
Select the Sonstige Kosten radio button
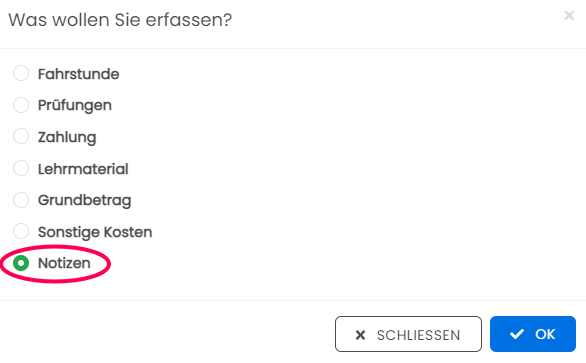(x=21, y=231)
